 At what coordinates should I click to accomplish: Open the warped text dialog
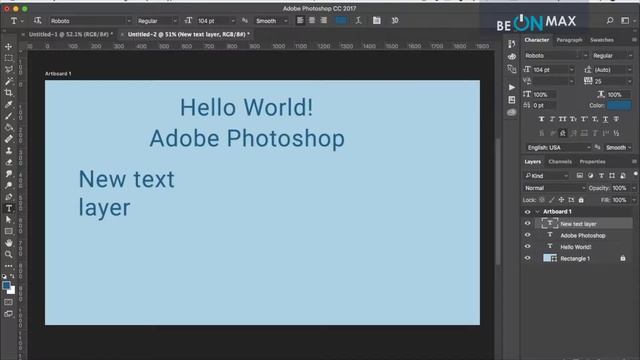[358, 20]
